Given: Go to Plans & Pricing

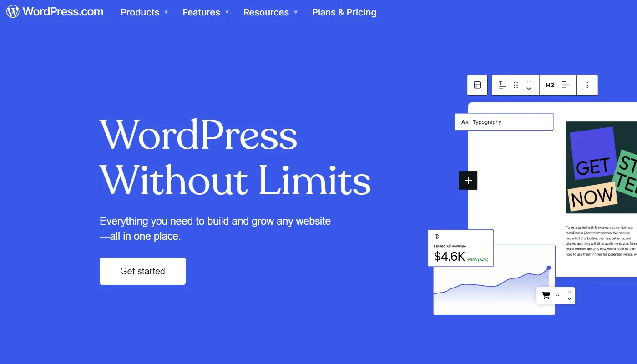Looking at the screenshot, I should 344,12.
